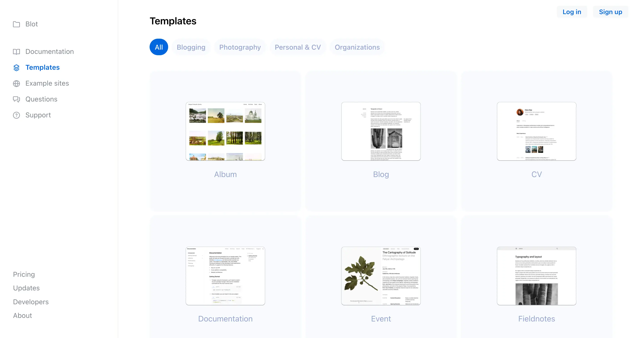Click the Example sites globe icon
The height and width of the screenshot is (338, 644).
17,84
